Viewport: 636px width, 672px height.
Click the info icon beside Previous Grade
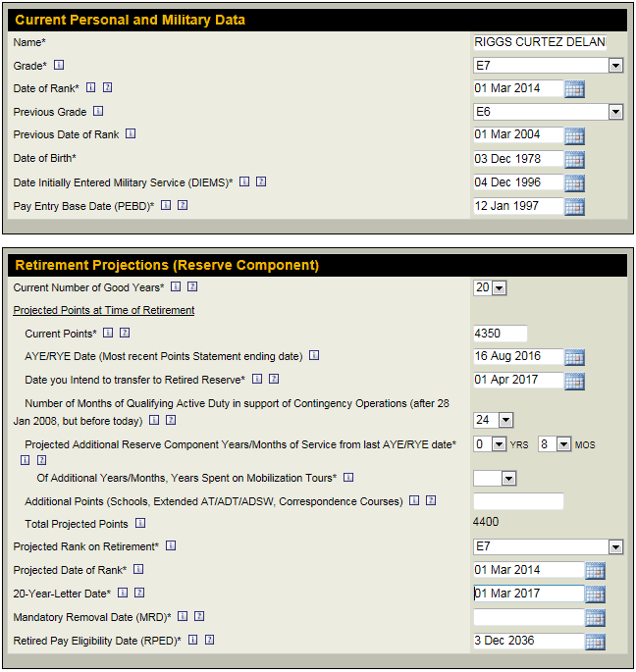(x=97, y=112)
